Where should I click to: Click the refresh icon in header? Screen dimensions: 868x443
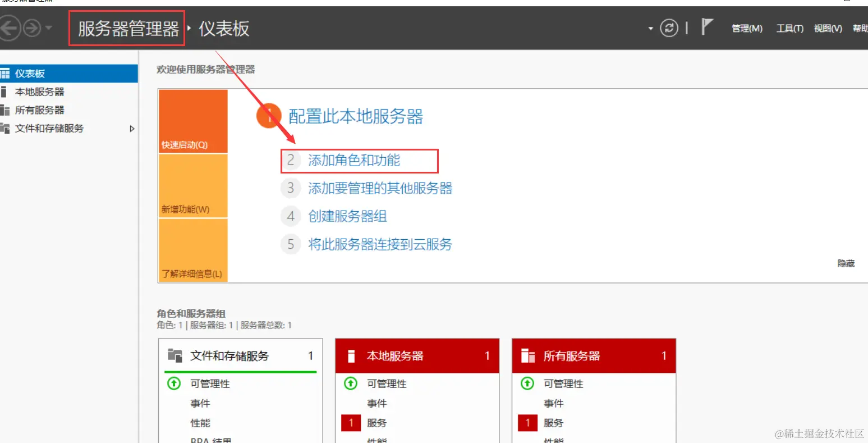(x=669, y=28)
